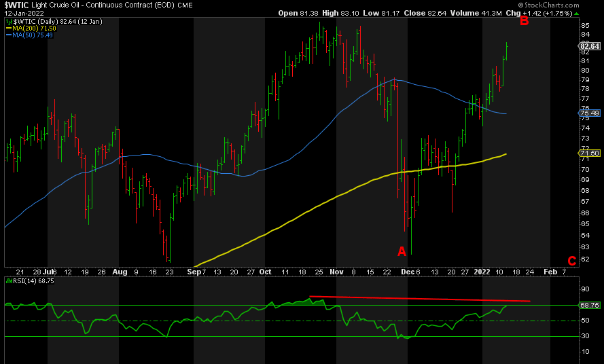Click the CME exchange label

(185, 5)
